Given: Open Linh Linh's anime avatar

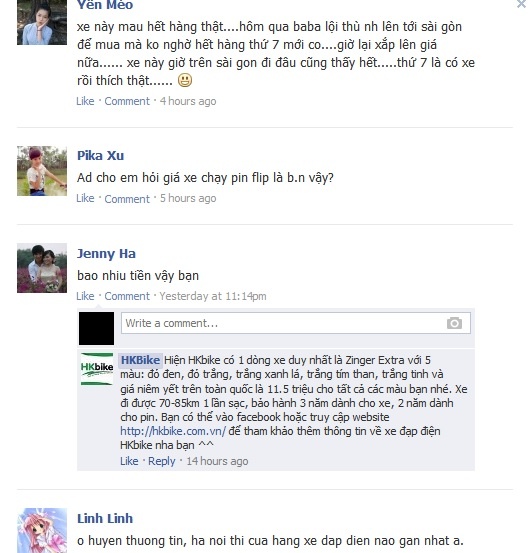Looking at the screenshot, I should click(x=42, y=530).
